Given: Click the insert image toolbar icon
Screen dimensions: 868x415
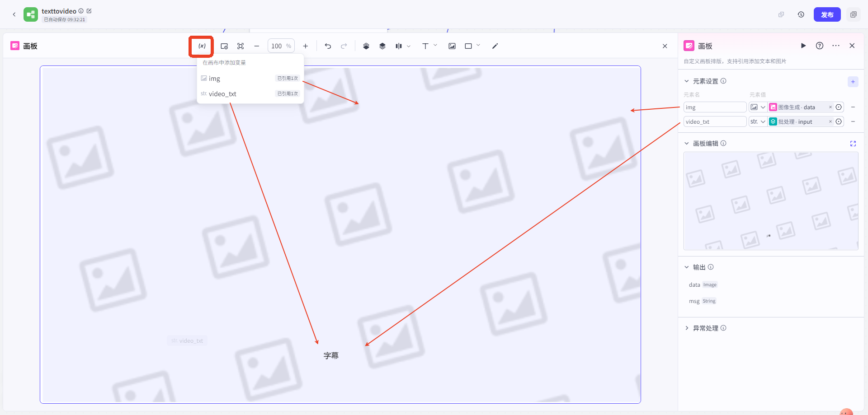Looking at the screenshot, I should (x=452, y=46).
